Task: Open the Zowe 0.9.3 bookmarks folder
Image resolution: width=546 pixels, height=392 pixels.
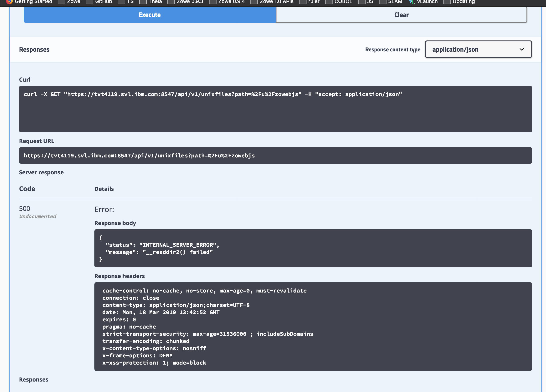Action: coord(186,2)
